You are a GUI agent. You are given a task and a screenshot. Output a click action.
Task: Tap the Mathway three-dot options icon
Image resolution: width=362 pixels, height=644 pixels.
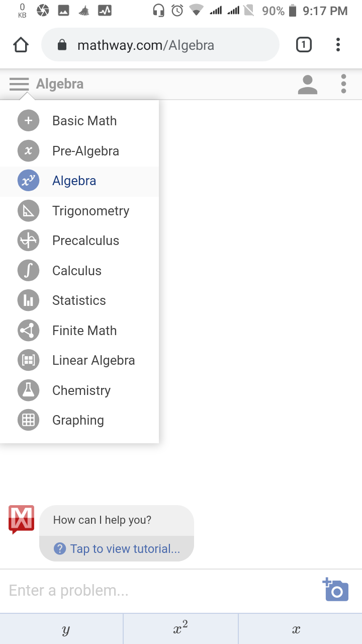coord(343,84)
